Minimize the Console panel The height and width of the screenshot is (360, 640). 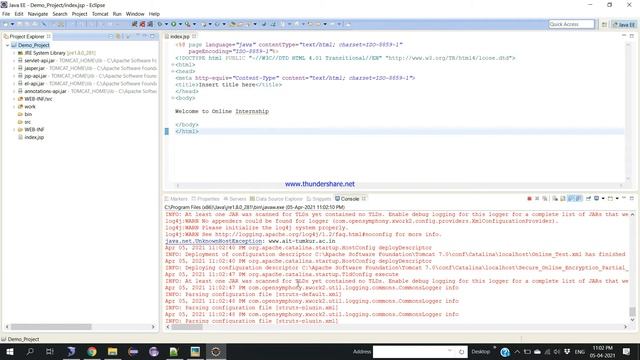click(x=624, y=198)
